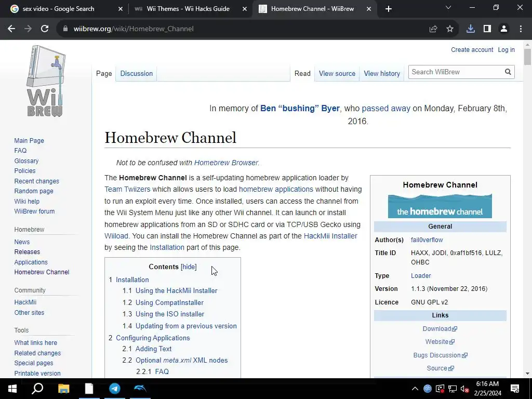Click the Log in link
The height and width of the screenshot is (399, 532).
tap(506, 49)
